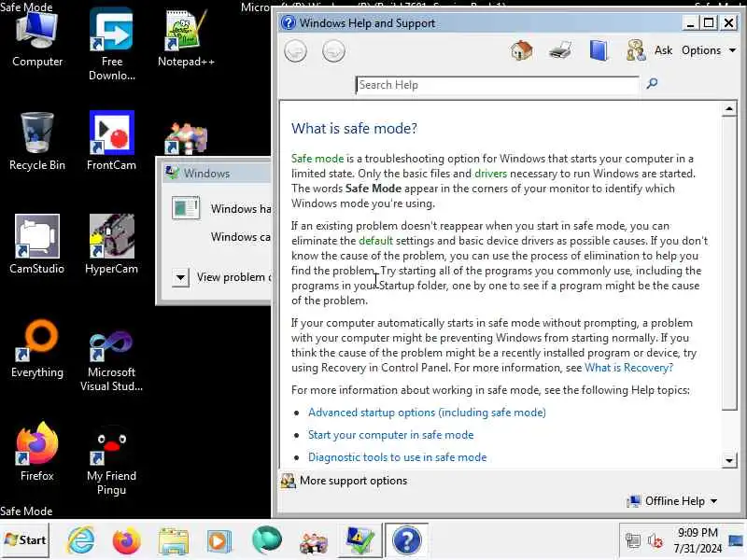Select the Firefox desktop shortcut
This screenshot has width=747, height=560.
click(37, 452)
